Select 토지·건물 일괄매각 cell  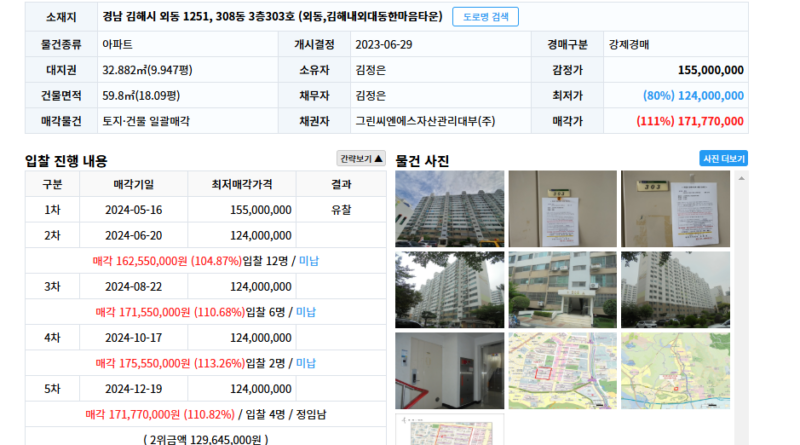(x=146, y=121)
